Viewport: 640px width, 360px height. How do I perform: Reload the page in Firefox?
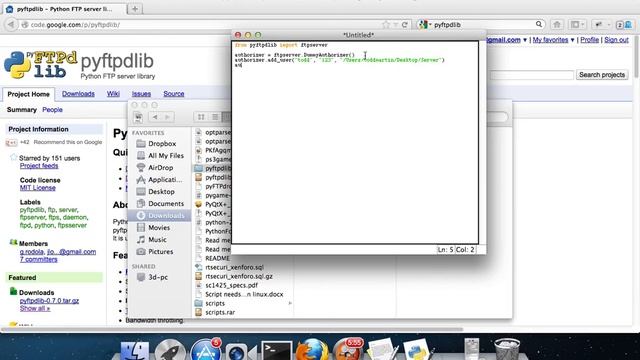pos(404,24)
